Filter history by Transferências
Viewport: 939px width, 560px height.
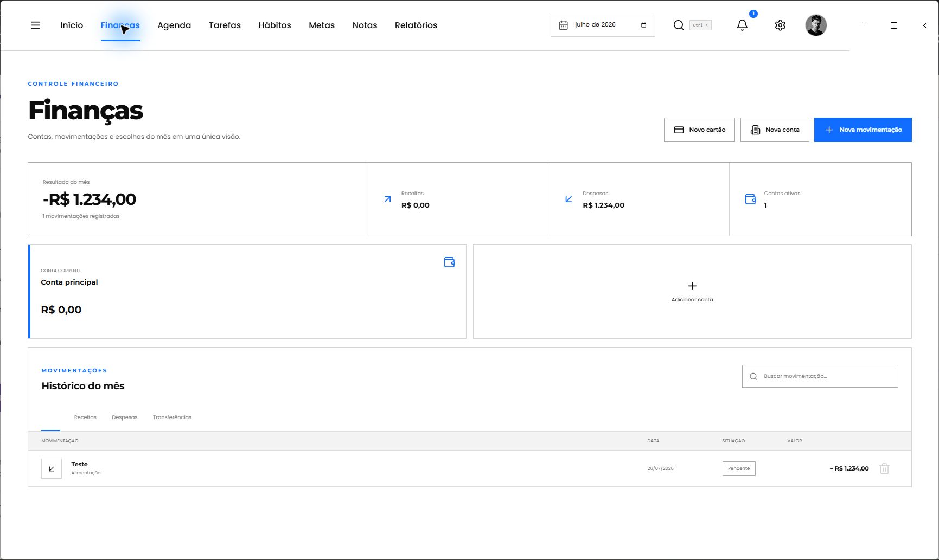tap(172, 417)
